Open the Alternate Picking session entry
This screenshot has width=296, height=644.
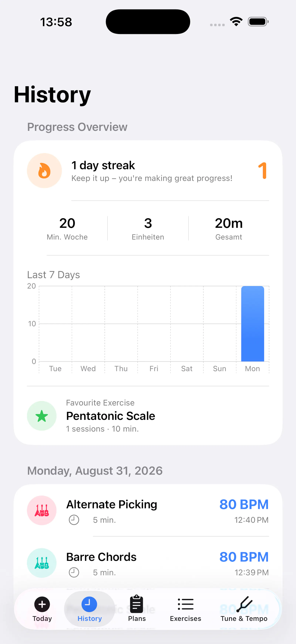[148, 510]
